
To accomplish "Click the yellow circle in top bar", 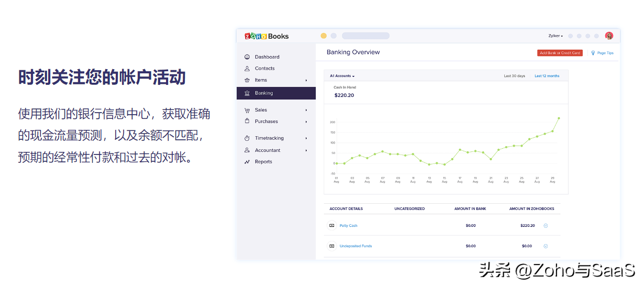I will pyautogui.click(x=324, y=36).
